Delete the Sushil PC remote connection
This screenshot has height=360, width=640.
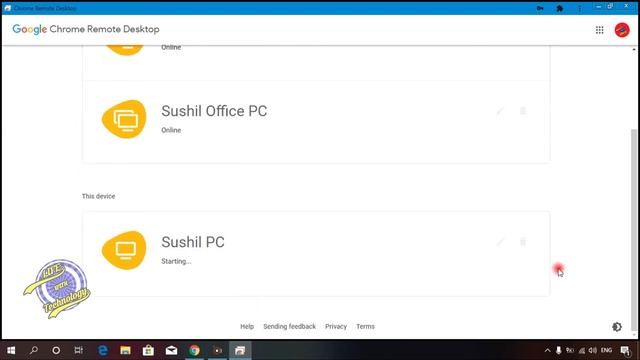click(x=523, y=242)
